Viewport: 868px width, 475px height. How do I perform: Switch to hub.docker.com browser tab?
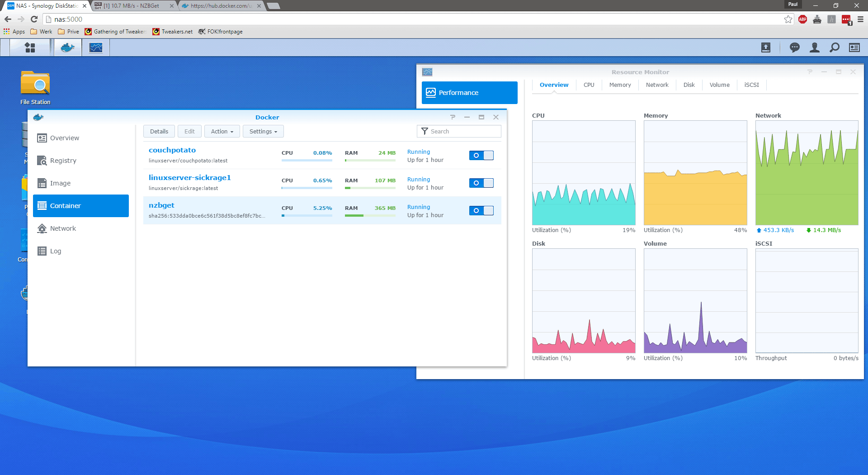(x=222, y=6)
